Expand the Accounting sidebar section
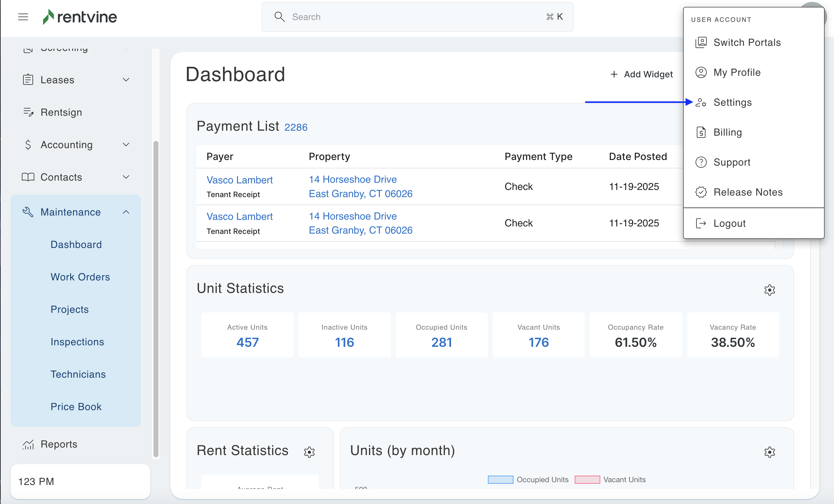Viewport: 834px width, 504px height. [126, 144]
